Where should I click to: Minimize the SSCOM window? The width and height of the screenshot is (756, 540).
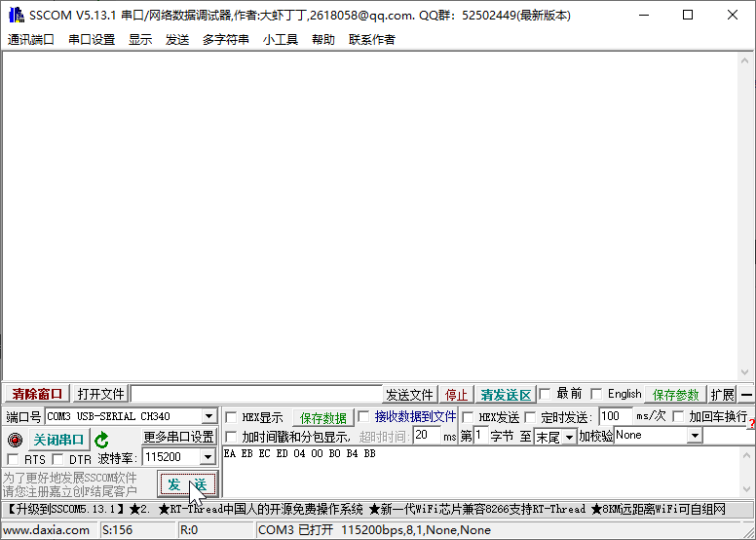(x=644, y=15)
